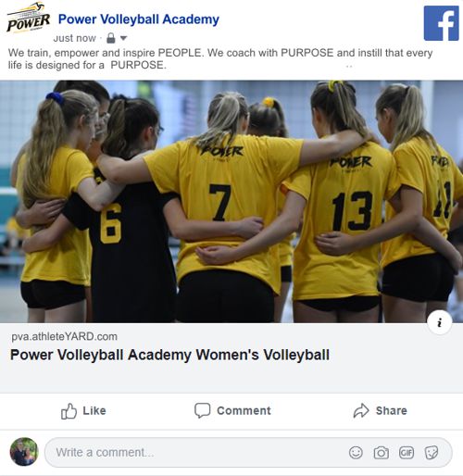Image resolution: width=463 pixels, height=476 pixels.
Task: Click the Facebook logo icon
Action: (441, 23)
